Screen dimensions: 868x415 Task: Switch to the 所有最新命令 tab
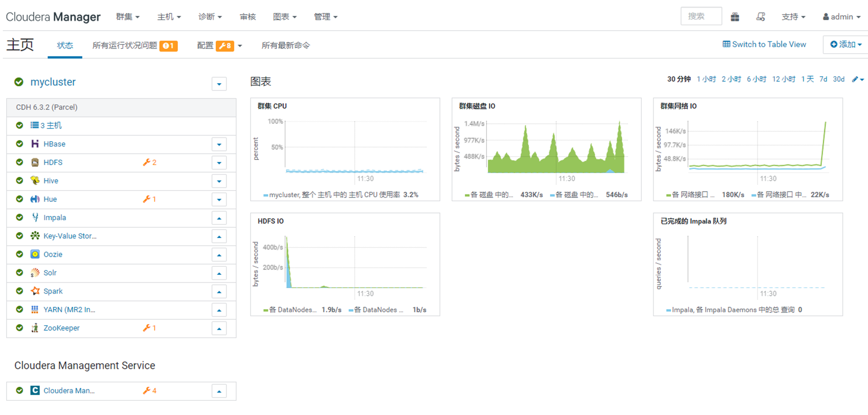286,46
